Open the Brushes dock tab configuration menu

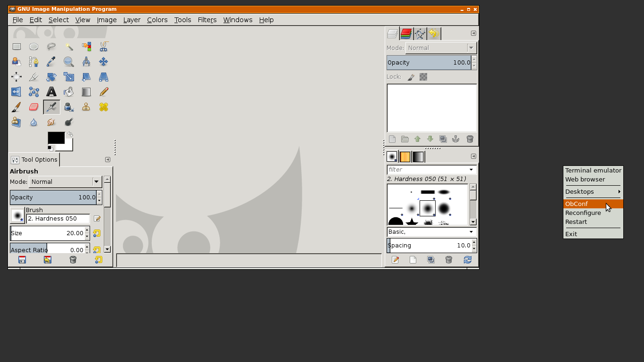pyautogui.click(x=473, y=156)
